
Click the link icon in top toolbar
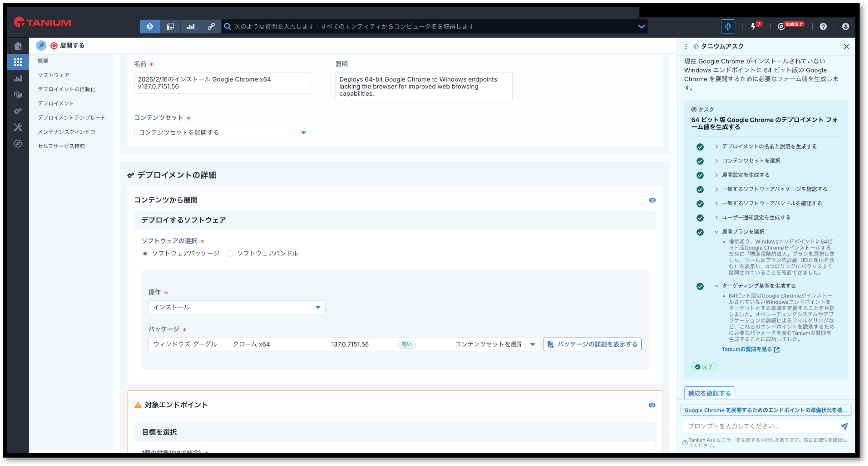[211, 26]
